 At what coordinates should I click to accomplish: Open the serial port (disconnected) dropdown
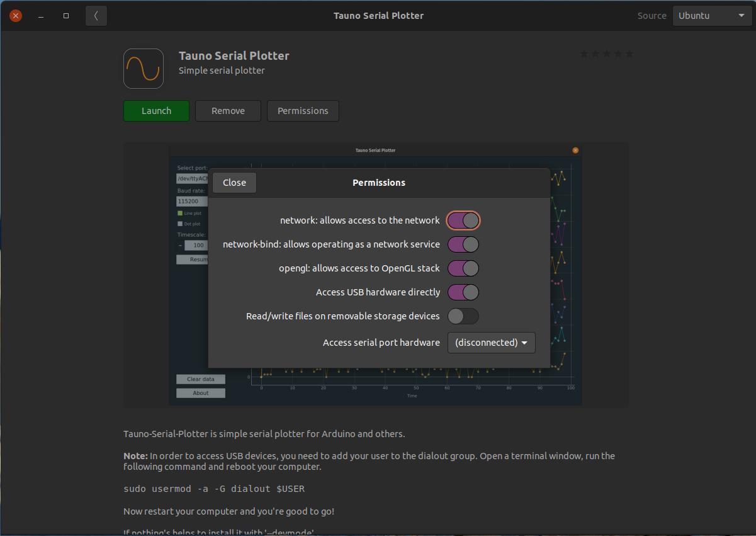491,343
